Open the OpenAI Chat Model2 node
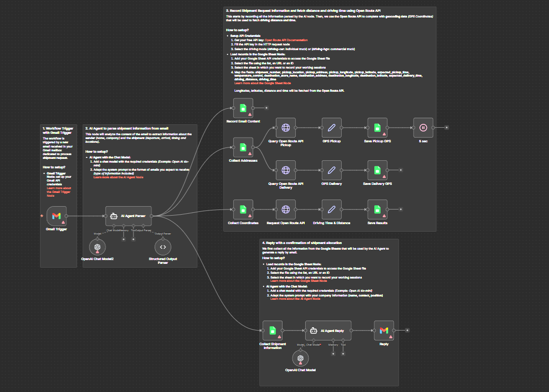 [97, 247]
